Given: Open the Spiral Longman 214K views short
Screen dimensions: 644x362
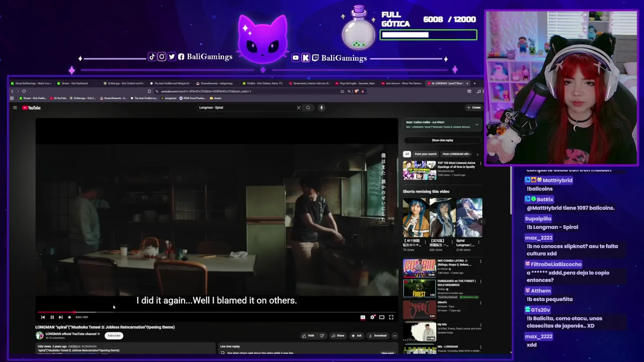Looking at the screenshot, I should coord(469,218).
